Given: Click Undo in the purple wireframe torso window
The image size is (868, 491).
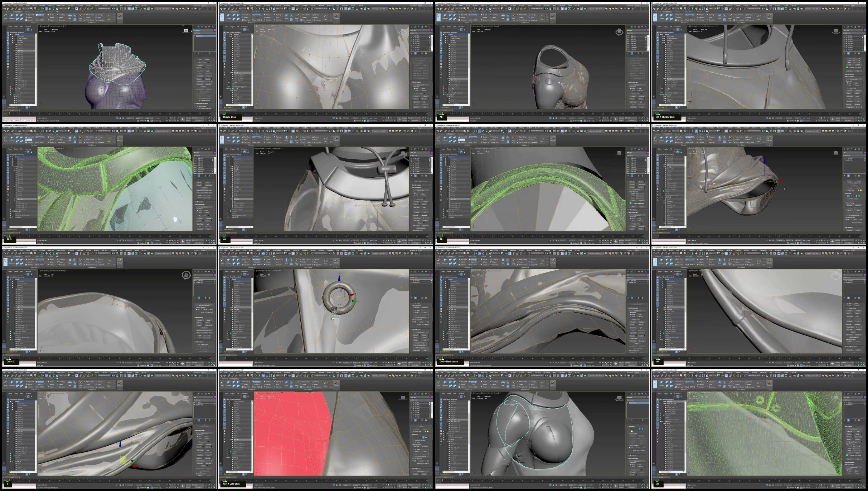Looking at the screenshot, I should (5, 9).
